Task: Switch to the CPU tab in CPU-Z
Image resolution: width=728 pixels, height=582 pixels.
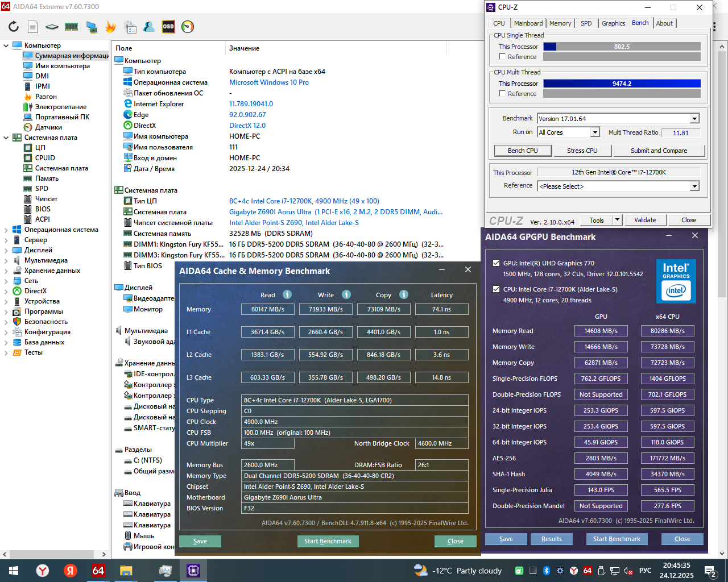Action: tap(499, 23)
